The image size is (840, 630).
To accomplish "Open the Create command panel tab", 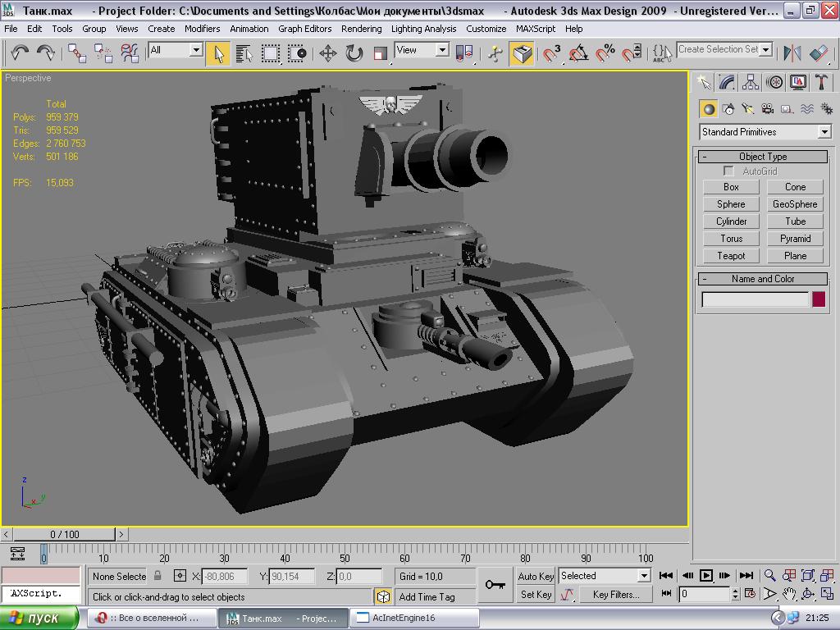I will coord(704,82).
